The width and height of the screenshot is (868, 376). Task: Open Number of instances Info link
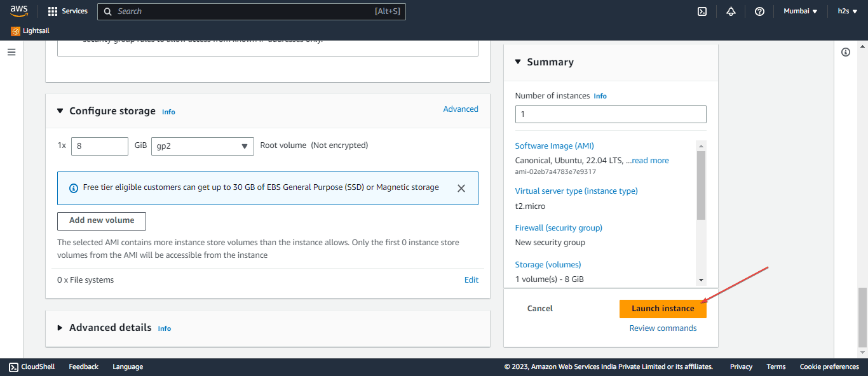coord(600,97)
